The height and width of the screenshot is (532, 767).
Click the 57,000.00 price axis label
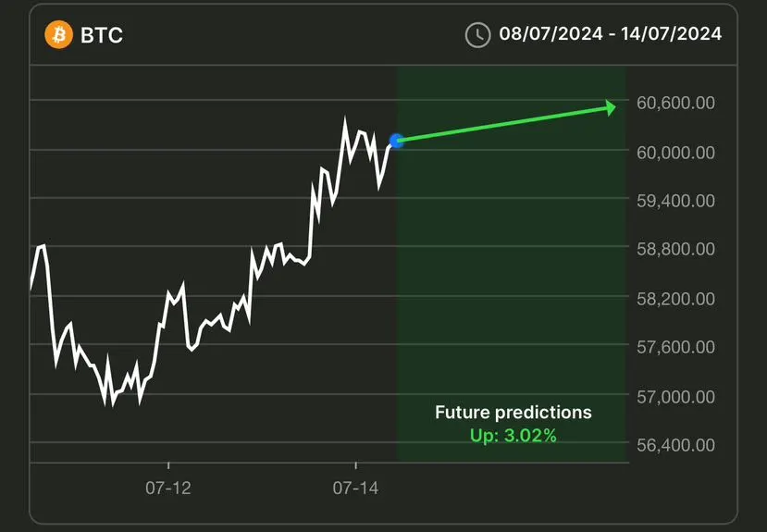675,397
